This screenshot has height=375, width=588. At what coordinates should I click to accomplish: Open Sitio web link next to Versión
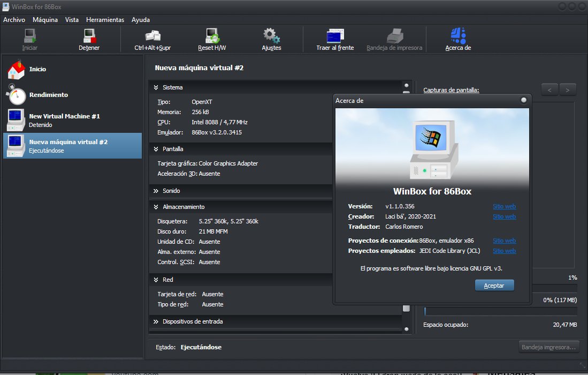click(x=505, y=206)
